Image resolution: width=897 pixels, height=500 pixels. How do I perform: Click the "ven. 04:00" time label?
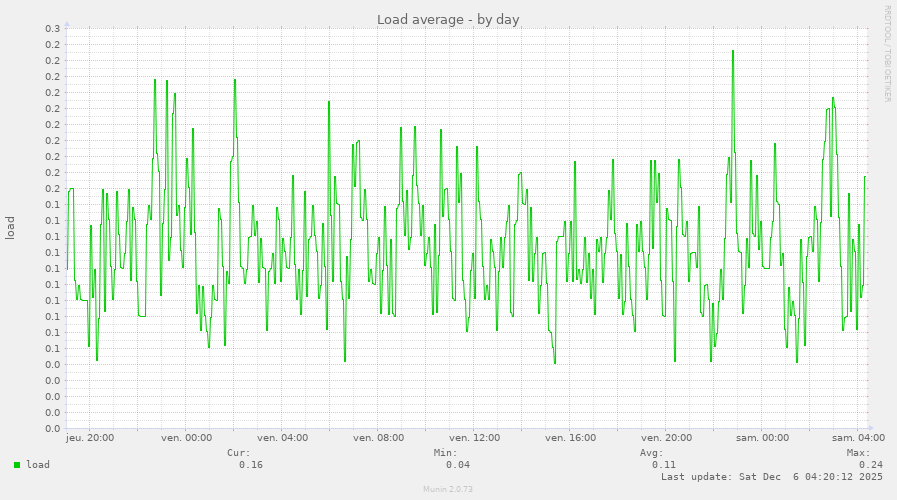coord(282,438)
